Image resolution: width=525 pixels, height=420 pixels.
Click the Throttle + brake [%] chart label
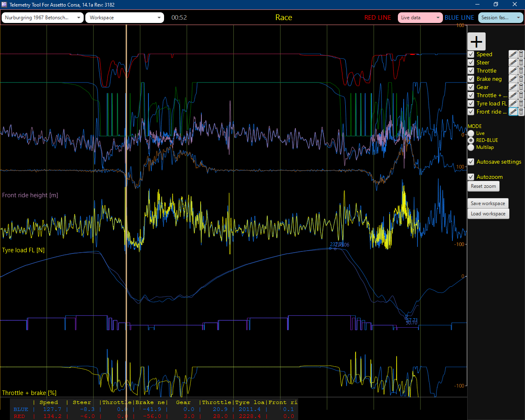(29, 393)
